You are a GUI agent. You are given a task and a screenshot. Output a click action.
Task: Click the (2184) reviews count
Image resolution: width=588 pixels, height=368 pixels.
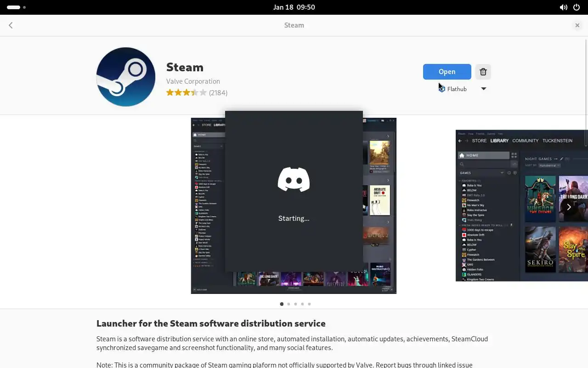[218, 92]
